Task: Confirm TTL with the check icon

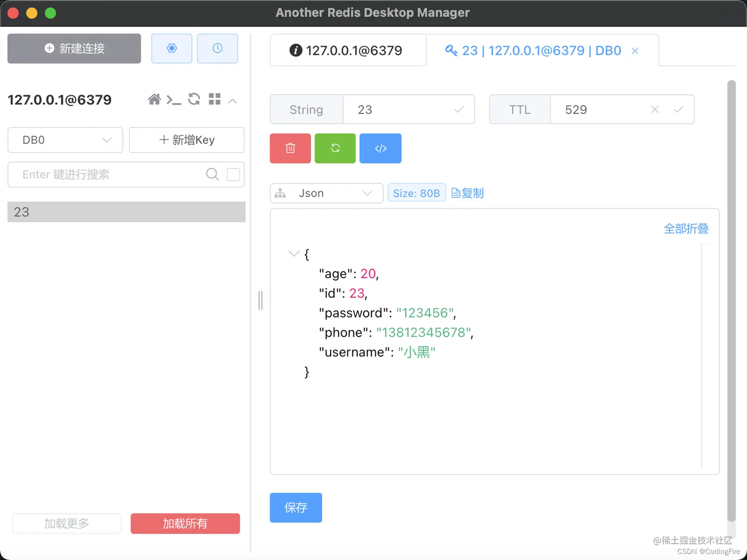Action: [x=679, y=109]
